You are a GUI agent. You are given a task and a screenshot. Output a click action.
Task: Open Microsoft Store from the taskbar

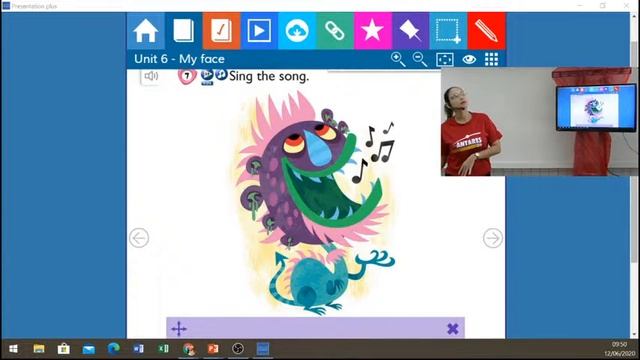tap(64, 349)
